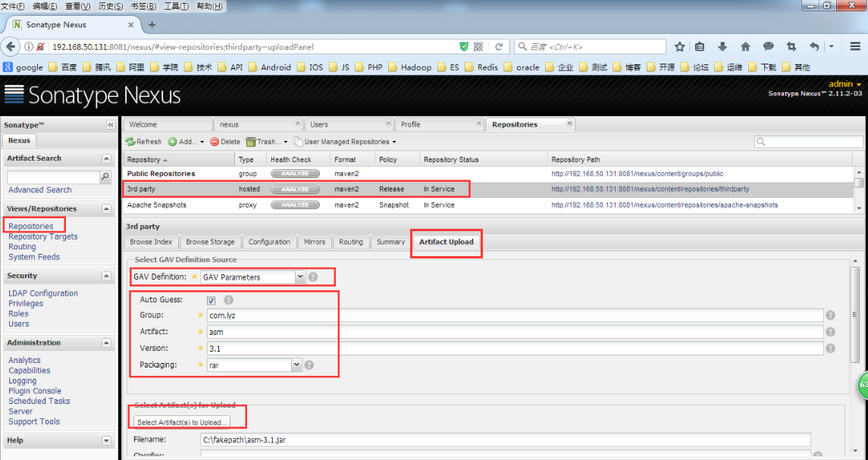Open the thirdparty repository path link
Viewport: 868px width, 460px height.
[650, 189]
